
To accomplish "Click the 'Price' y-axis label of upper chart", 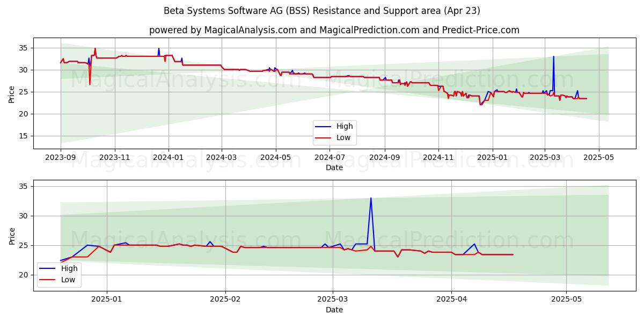I will coord(12,93).
